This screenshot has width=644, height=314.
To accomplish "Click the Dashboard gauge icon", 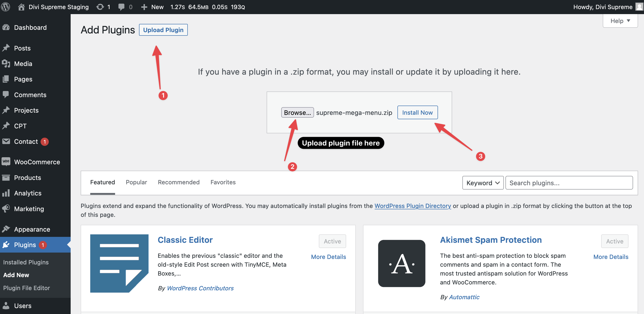I will point(6,28).
